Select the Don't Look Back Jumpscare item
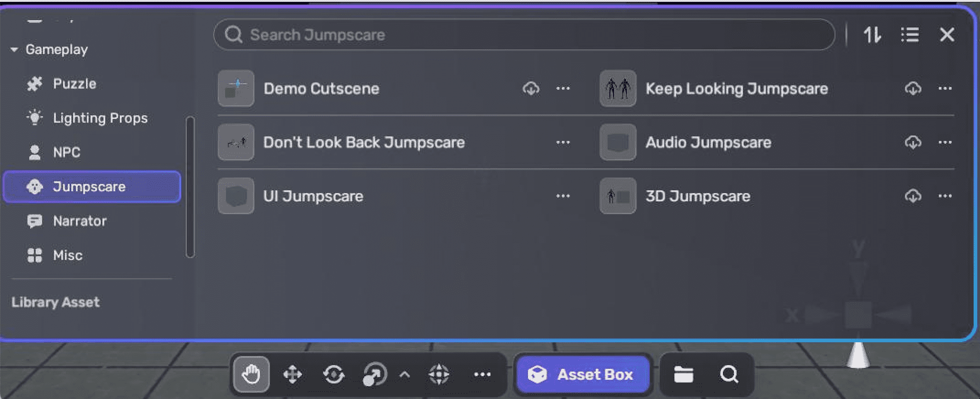Screen dimensions: 980x399 click(364, 142)
